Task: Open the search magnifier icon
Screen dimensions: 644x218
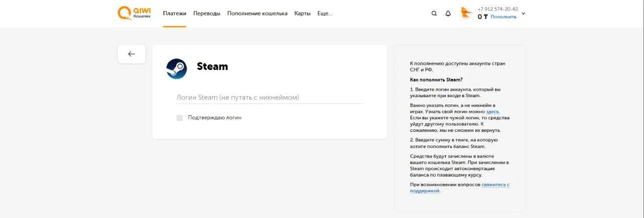Action: click(x=434, y=14)
